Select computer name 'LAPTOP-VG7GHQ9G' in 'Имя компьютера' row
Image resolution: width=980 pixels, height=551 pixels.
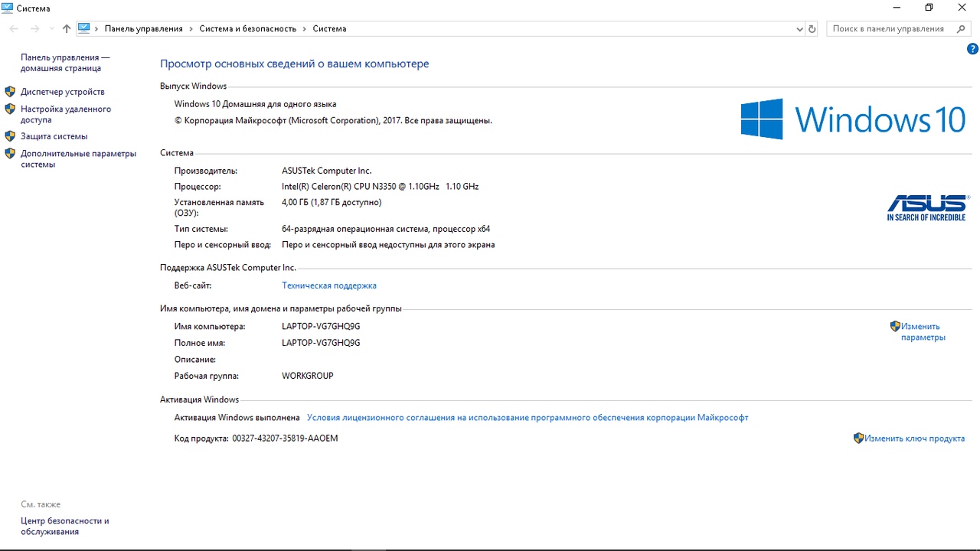pos(321,326)
